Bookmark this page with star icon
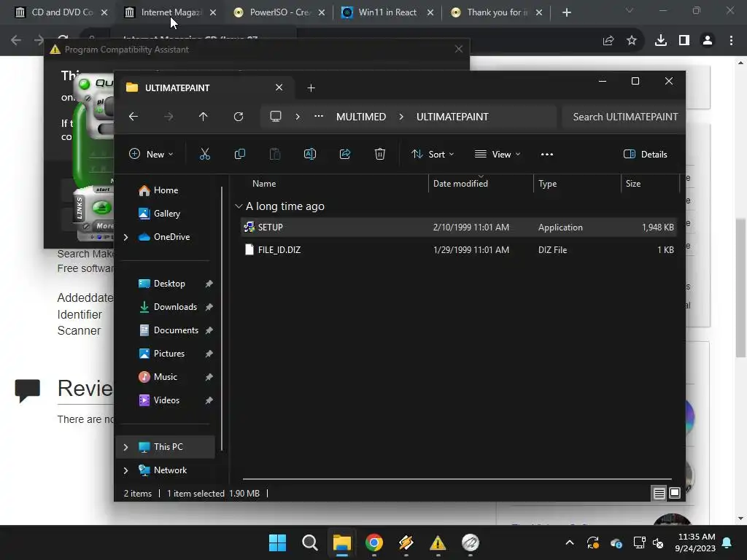This screenshot has width=747, height=560. click(x=632, y=41)
